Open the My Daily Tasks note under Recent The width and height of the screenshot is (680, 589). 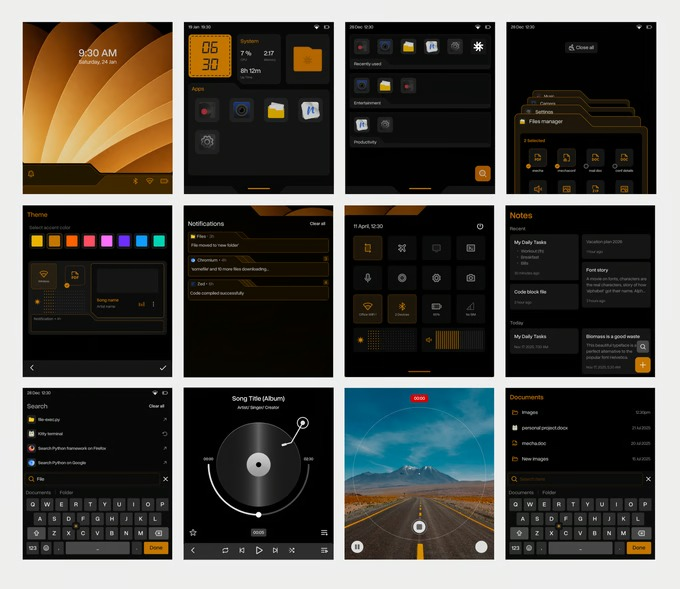pos(541,255)
